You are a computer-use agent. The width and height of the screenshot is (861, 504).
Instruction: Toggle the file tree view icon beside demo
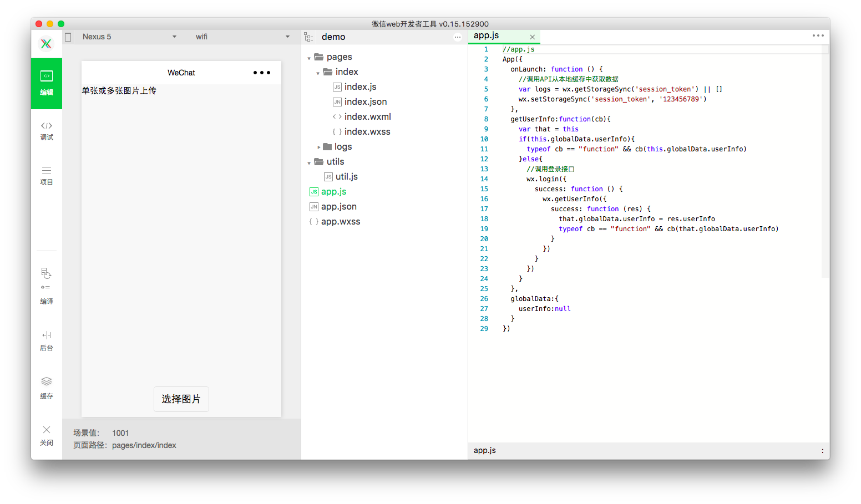pyautogui.click(x=308, y=37)
